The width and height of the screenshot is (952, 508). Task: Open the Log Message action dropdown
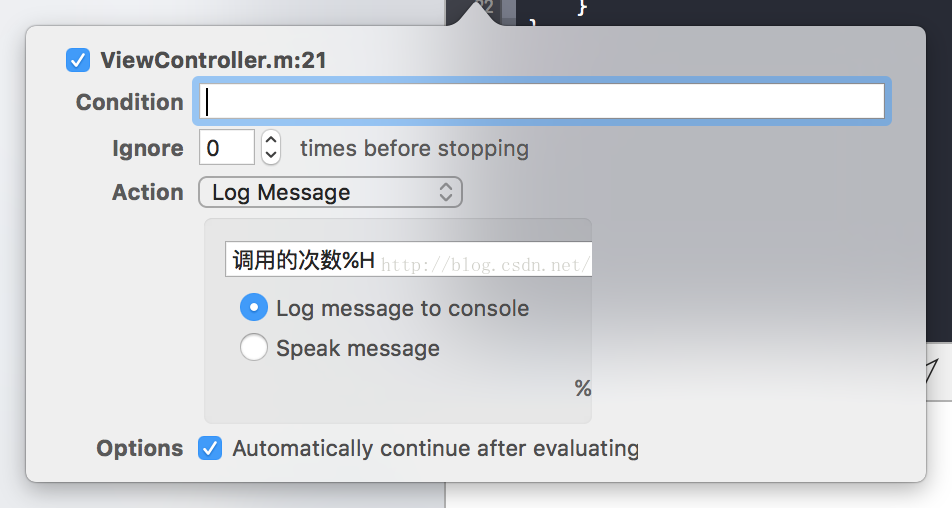click(x=330, y=192)
